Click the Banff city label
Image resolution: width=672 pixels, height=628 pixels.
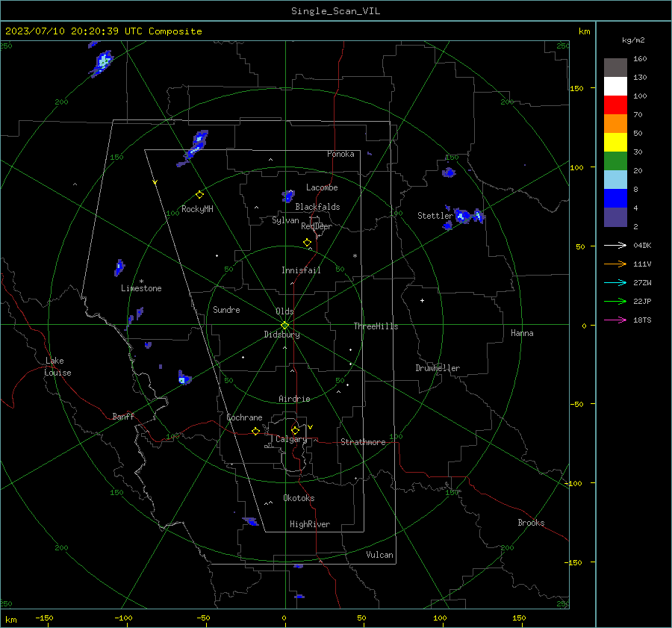(x=123, y=416)
